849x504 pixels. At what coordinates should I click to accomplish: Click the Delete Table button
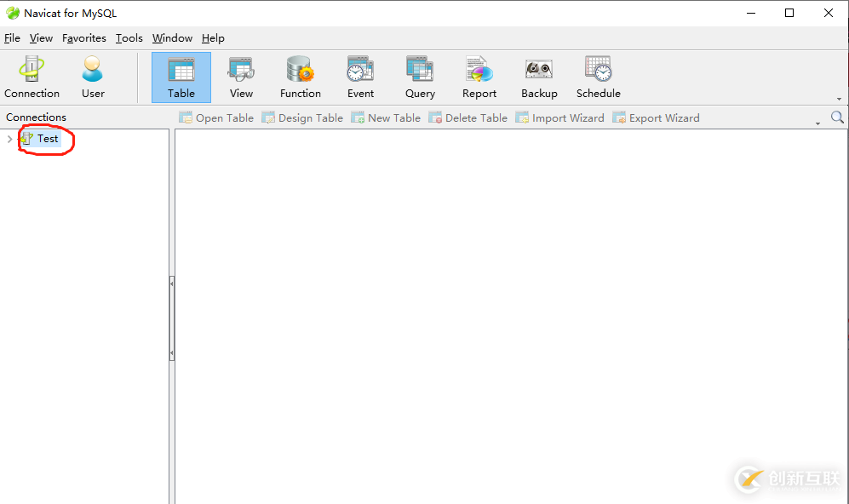click(x=468, y=118)
